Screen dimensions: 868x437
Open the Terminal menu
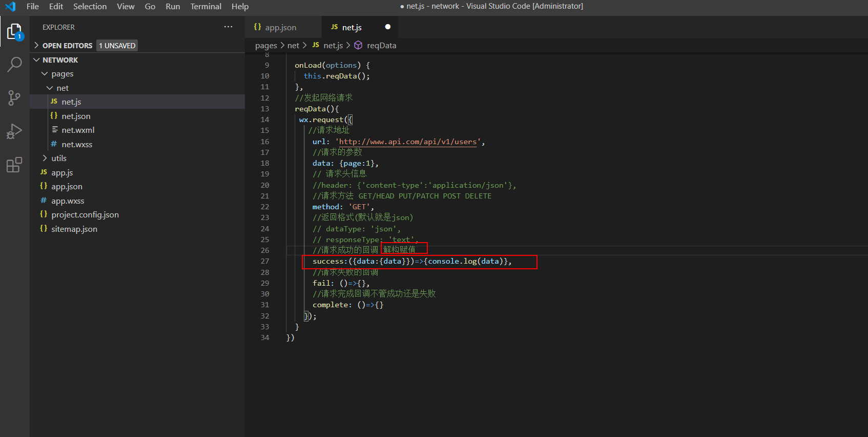pos(205,6)
